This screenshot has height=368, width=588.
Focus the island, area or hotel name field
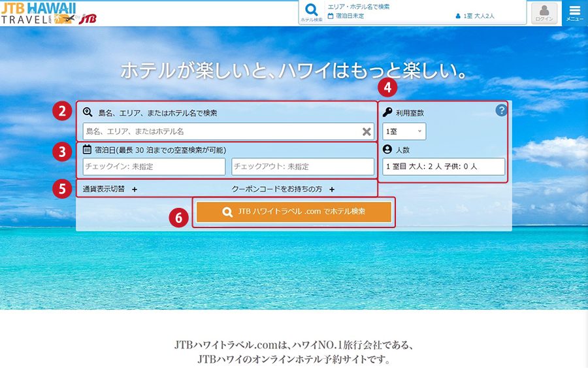(229, 131)
